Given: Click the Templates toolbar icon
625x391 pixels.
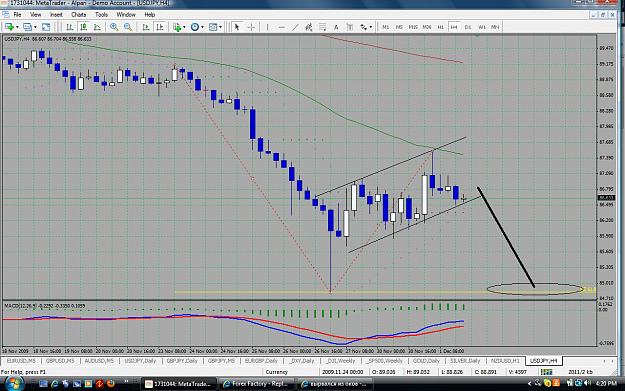Looking at the screenshot, I should coord(213,27).
